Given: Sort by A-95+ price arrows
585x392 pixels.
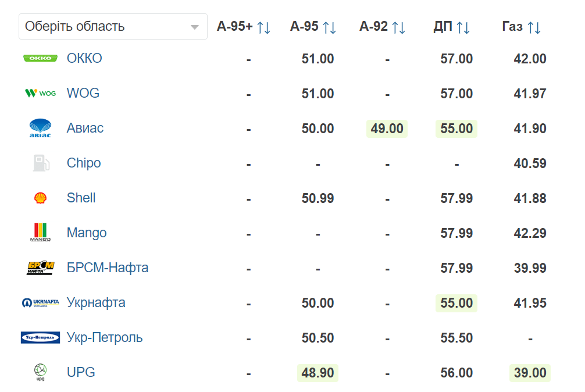Looking at the screenshot, I should point(264,27).
